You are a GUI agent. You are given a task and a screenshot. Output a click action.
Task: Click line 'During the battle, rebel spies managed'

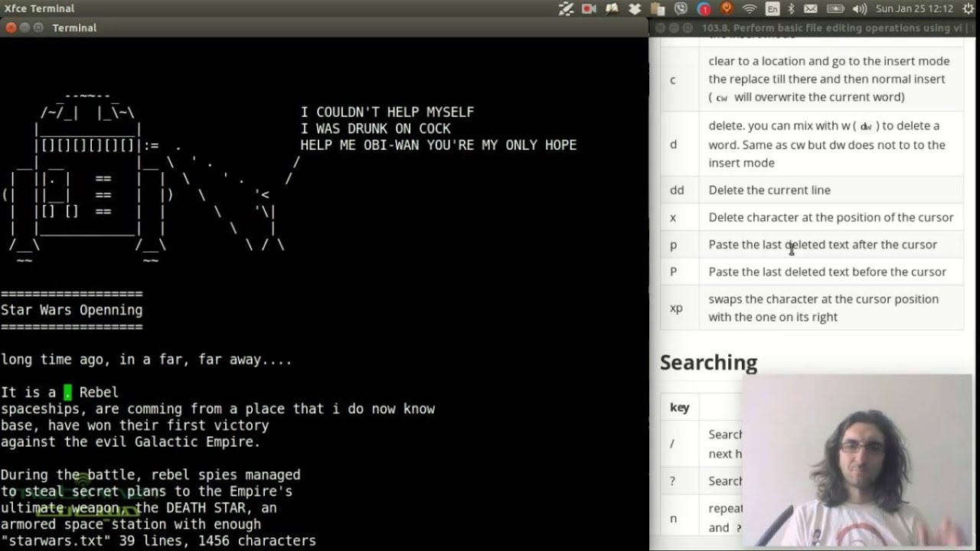click(150, 474)
